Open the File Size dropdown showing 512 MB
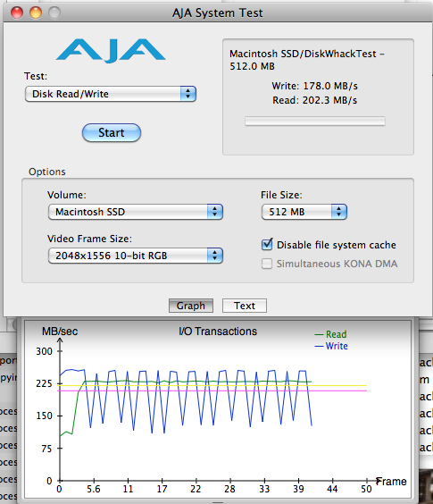Image resolution: width=433 pixels, height=504 pixels. point(304,212)
